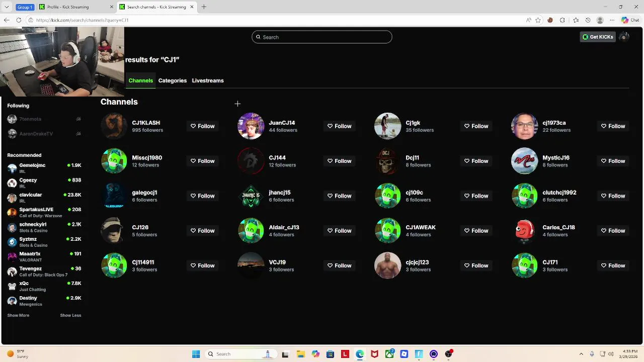
Task: Select the Search channels browser tab
Action: tap(157, 7)
